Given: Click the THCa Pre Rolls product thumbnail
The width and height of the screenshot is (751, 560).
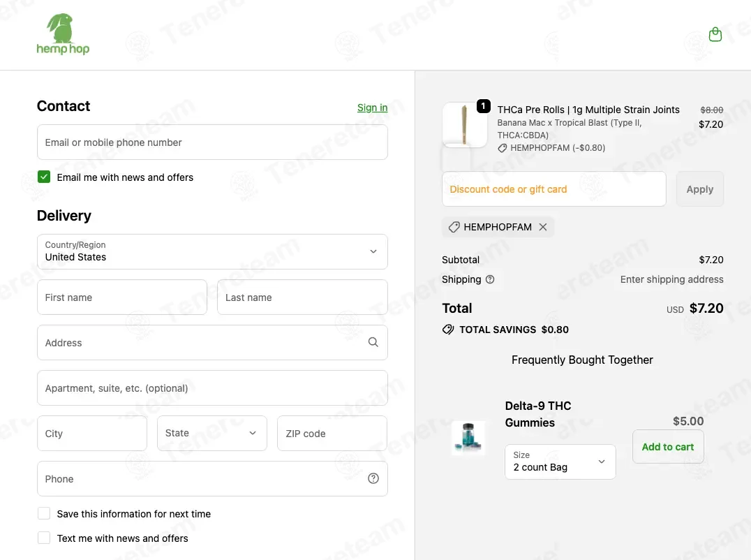Looking at the screenshot, I should tap(465, 125).
